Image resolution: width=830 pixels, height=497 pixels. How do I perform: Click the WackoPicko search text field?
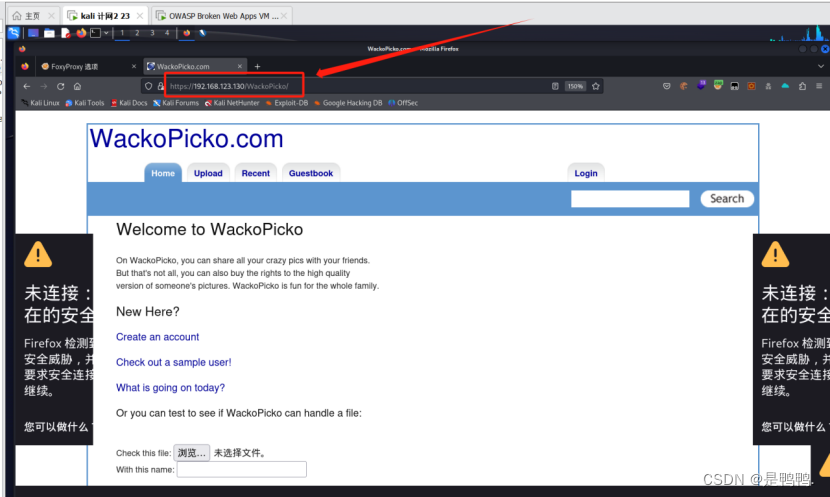tap(630, 198)
